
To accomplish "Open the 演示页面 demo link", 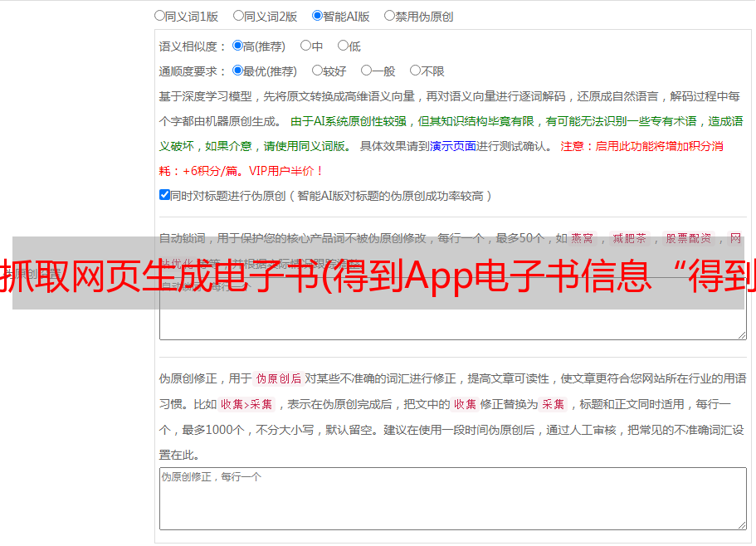I will coord(452,146).
